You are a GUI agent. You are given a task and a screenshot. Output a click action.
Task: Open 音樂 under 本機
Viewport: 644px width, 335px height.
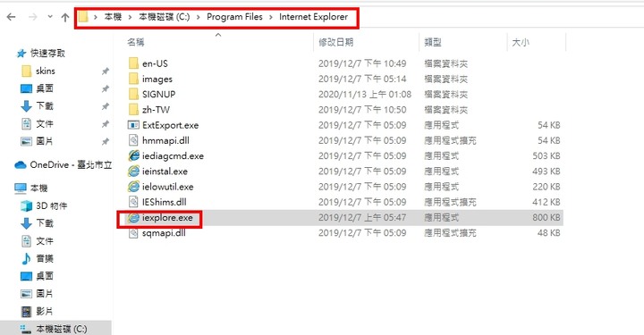(x=45, y=258)
